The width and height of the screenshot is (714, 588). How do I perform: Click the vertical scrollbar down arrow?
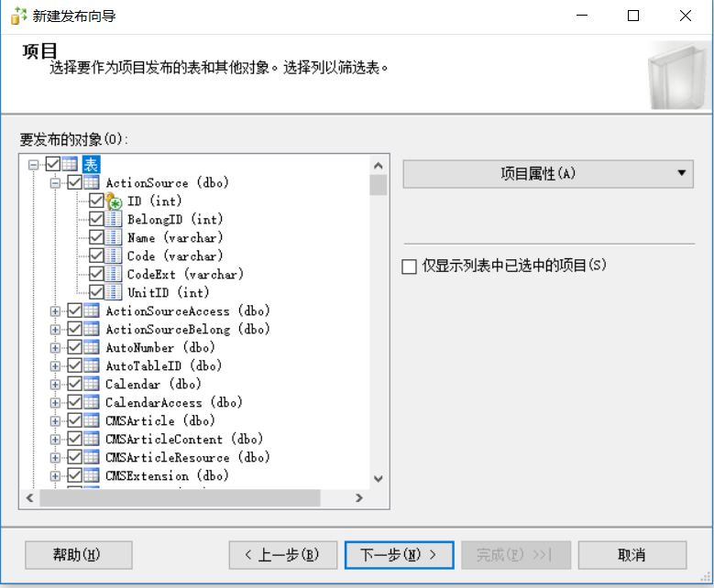(x=378, y=479)
